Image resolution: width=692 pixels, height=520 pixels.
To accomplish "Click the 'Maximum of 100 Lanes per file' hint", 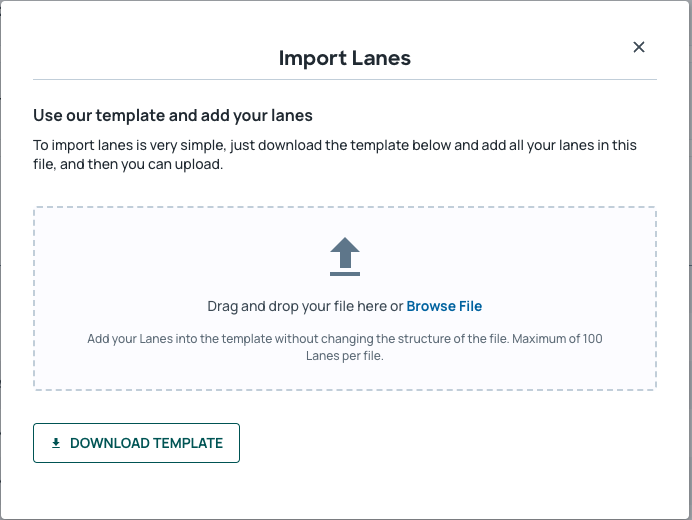I will [454, 347].
